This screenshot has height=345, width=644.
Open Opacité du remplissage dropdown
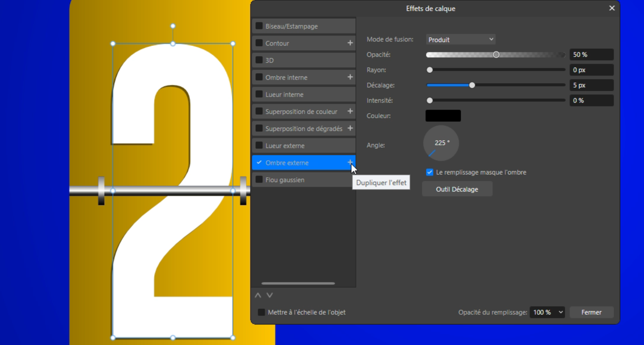click(547, 312)
